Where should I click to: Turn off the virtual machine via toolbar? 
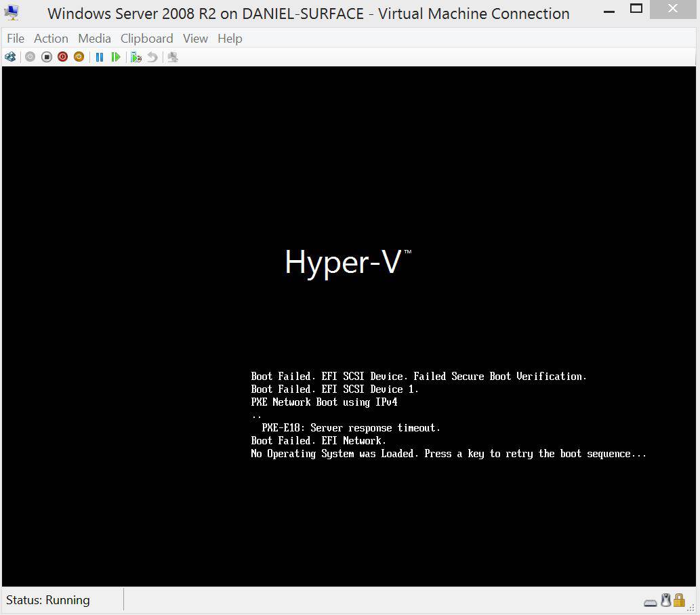[46, 57]
